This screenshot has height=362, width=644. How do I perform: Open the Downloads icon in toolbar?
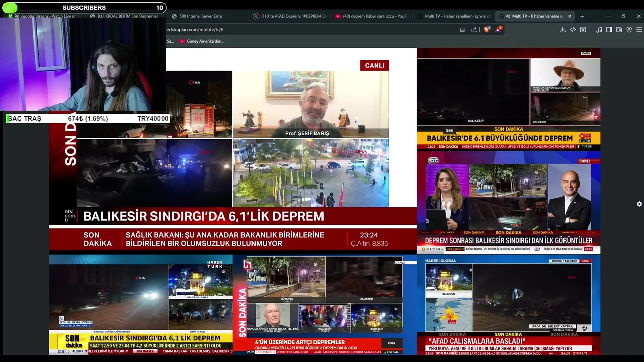point(562,30)
